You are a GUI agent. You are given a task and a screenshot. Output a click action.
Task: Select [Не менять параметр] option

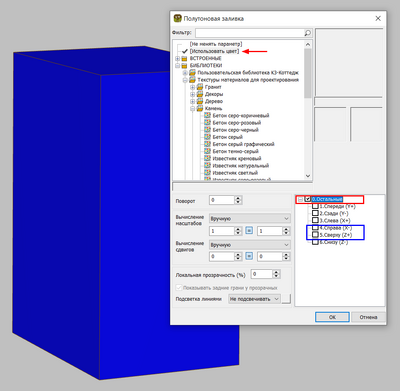pos(216,44)
